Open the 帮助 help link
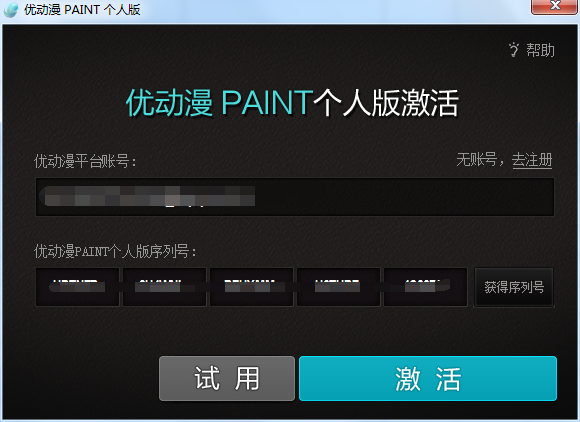The width and height of the screenshot is (580, 422). coord(540,50)
